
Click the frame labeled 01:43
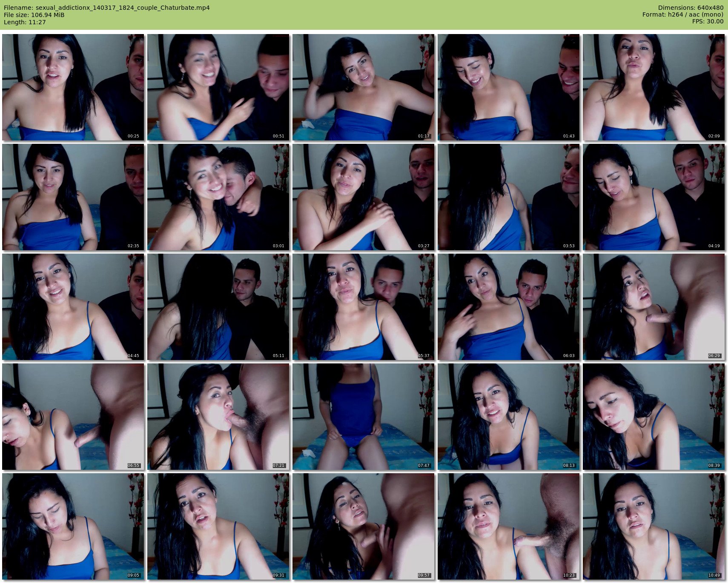(x=508, y=87)
